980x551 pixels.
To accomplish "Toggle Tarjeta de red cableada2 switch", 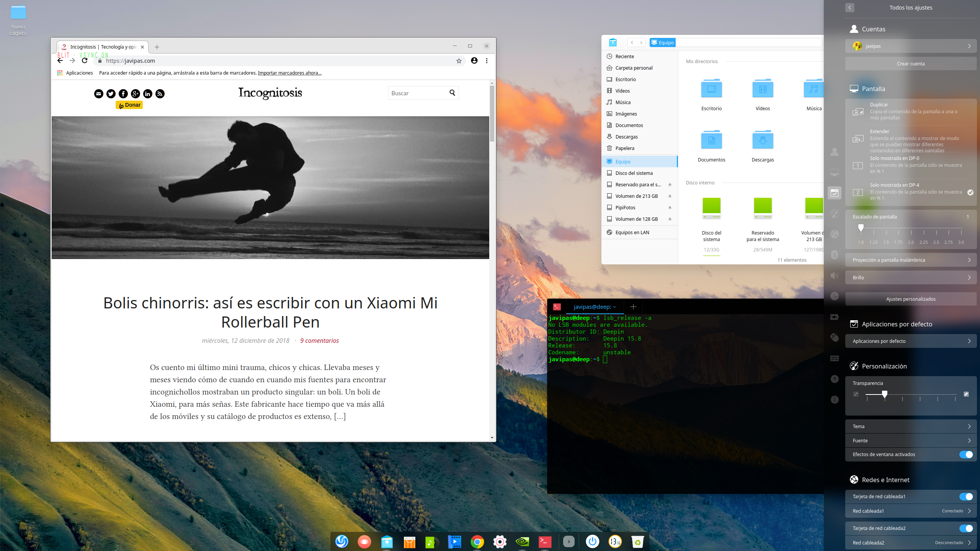I will 965,528.
